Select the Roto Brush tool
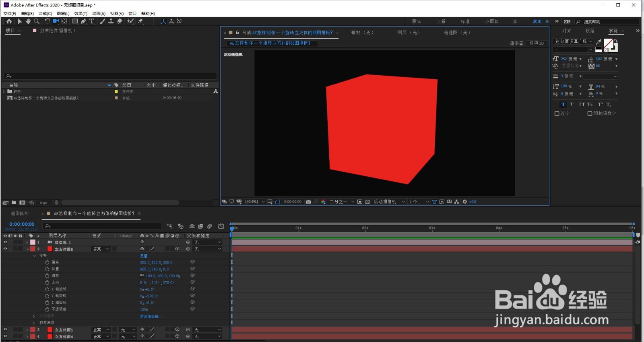Screen dimensions: 644x342 [130, 21]
